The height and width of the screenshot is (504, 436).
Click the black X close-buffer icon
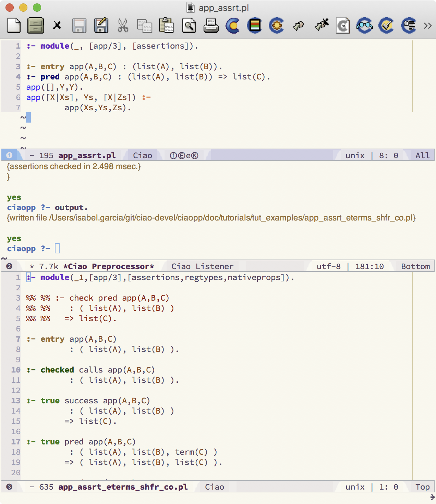tap(57, 26)
